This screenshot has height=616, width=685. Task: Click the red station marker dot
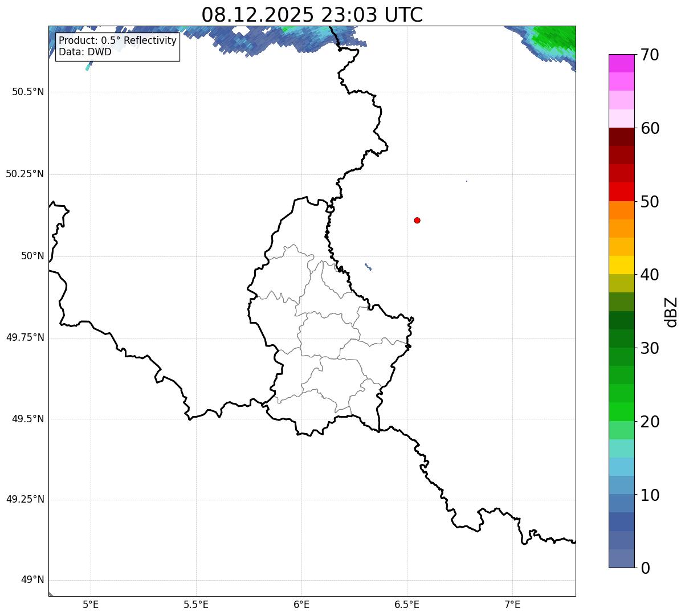point(417,220)
